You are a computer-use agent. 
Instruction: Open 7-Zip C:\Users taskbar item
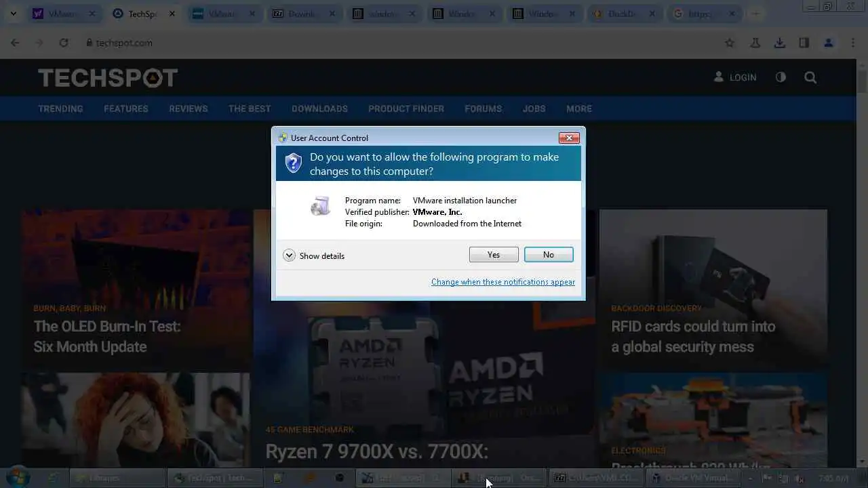pyautogui.click(x=596, y=478)
